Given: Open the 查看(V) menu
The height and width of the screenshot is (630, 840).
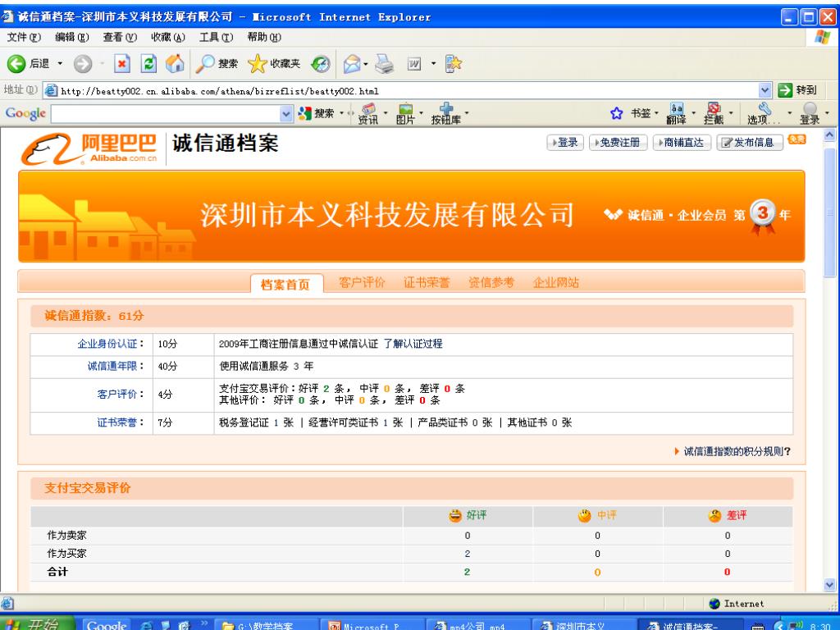Looking at the screenshot, I should click(120, 37).
